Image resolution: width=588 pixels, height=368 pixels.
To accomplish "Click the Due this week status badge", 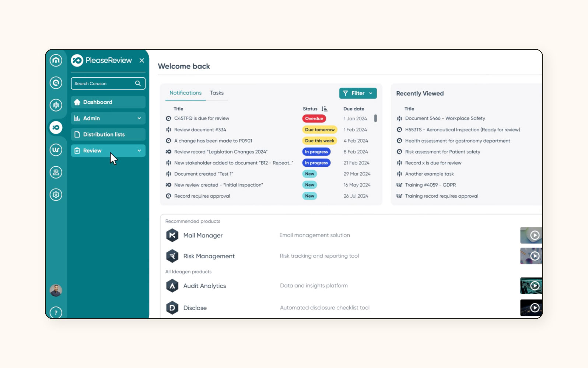I will click(319, 141).
